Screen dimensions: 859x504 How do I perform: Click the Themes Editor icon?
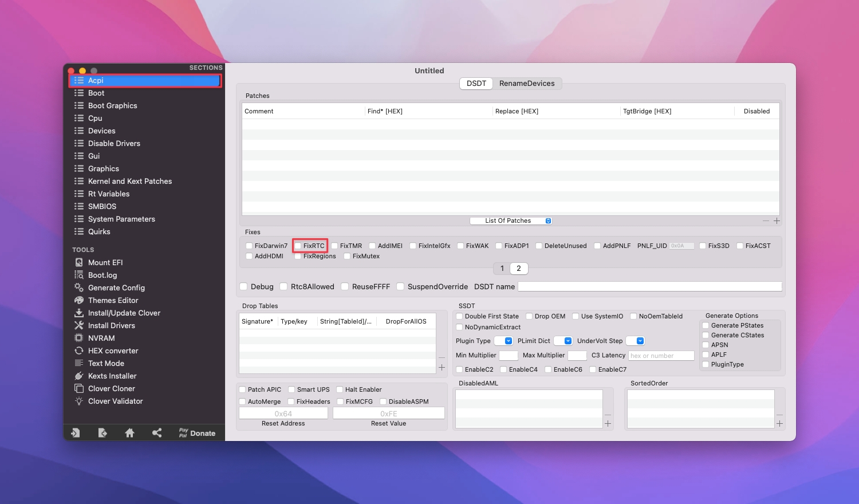pyautogui.click(x=79, y=300)
